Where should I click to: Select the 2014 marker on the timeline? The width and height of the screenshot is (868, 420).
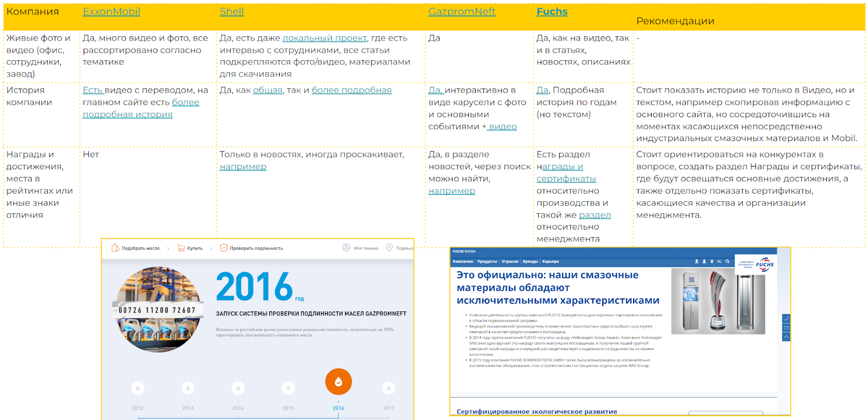coord(238,389)
